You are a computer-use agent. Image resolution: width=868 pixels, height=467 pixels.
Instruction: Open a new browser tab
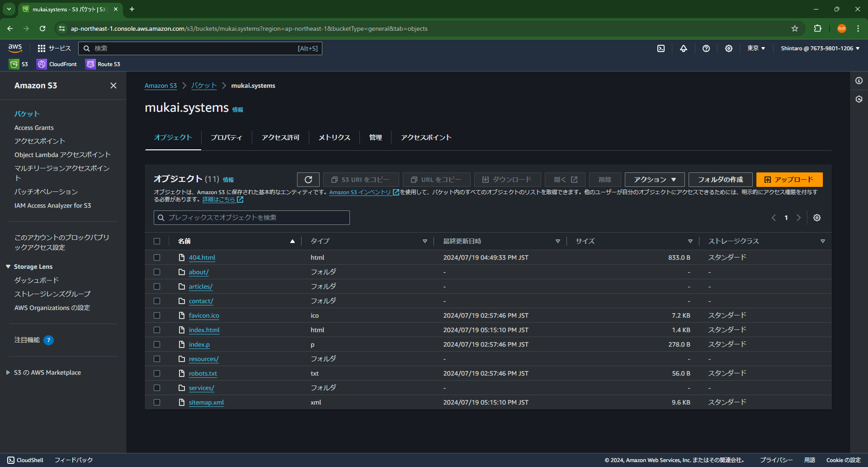[132, 9]
